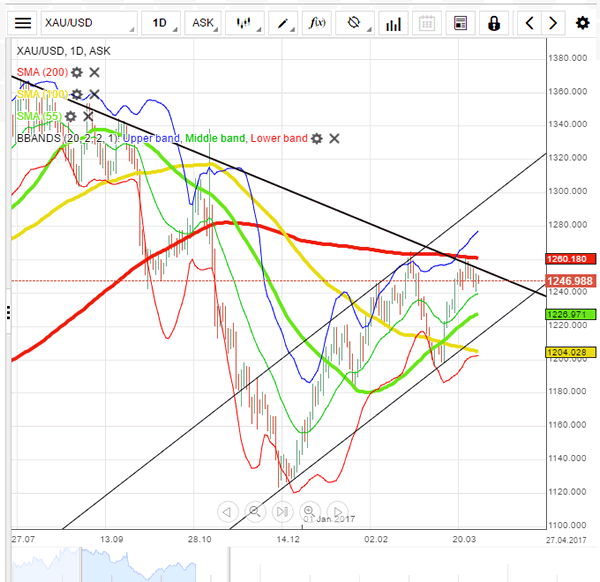Remove the BBANDS indicator
This screenshot has width=600, height=582.
coord(334,139)
